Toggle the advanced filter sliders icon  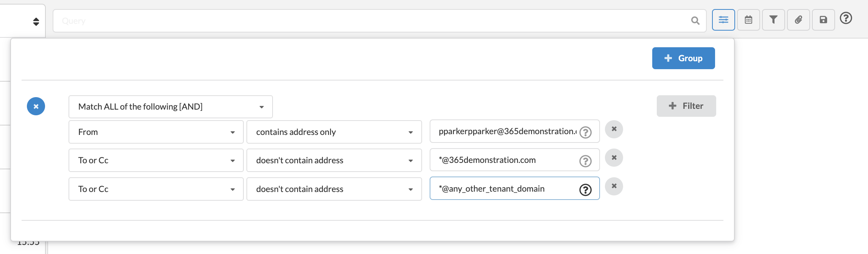(x=723, y=20)
